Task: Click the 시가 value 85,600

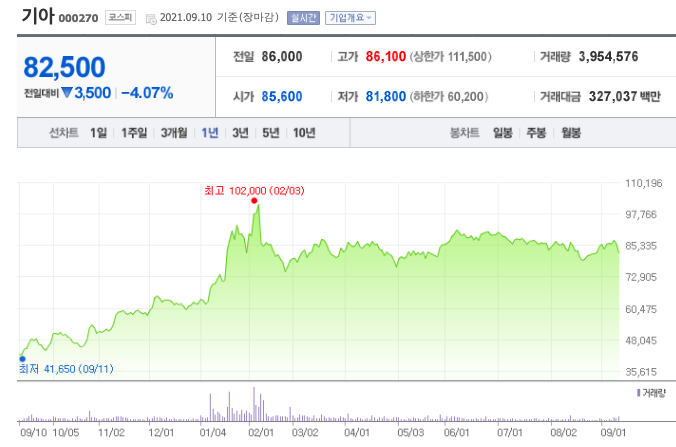Action: click(282, 97)
